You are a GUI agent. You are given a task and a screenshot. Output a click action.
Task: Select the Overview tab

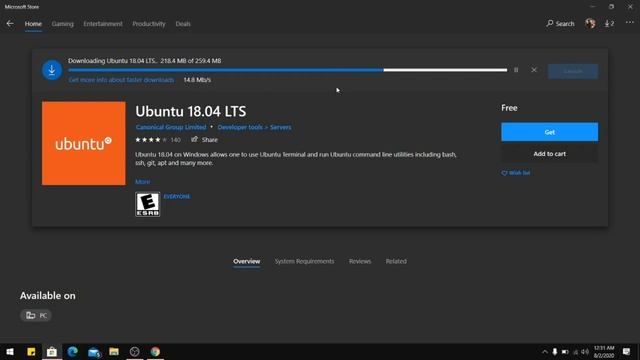click(247, 261)
